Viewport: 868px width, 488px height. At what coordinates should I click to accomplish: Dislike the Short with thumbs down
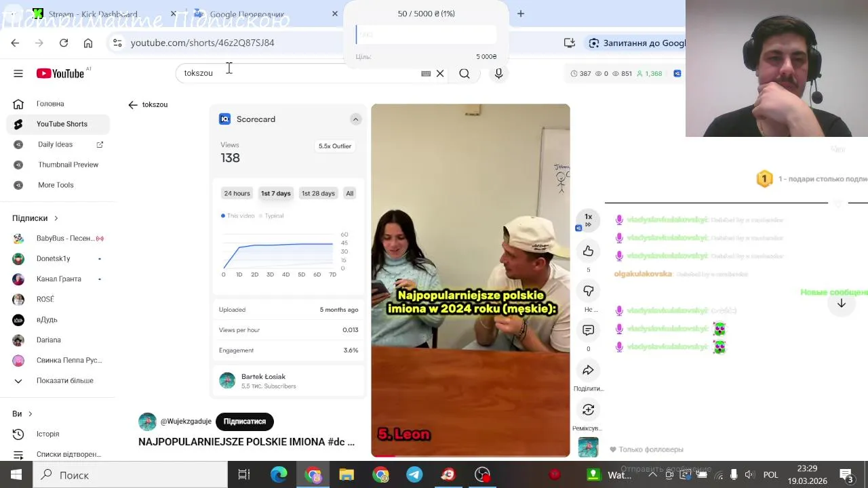588,291
